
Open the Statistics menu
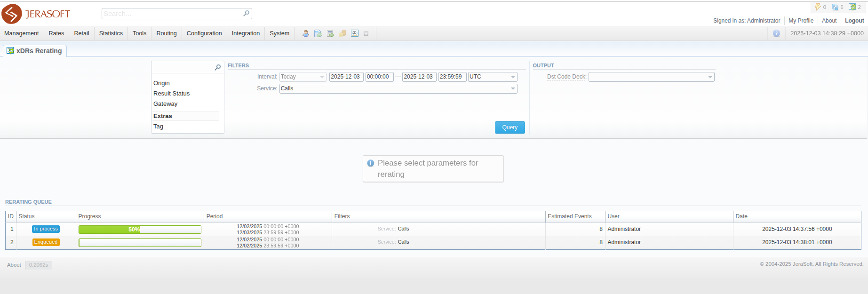coord(111,33)
